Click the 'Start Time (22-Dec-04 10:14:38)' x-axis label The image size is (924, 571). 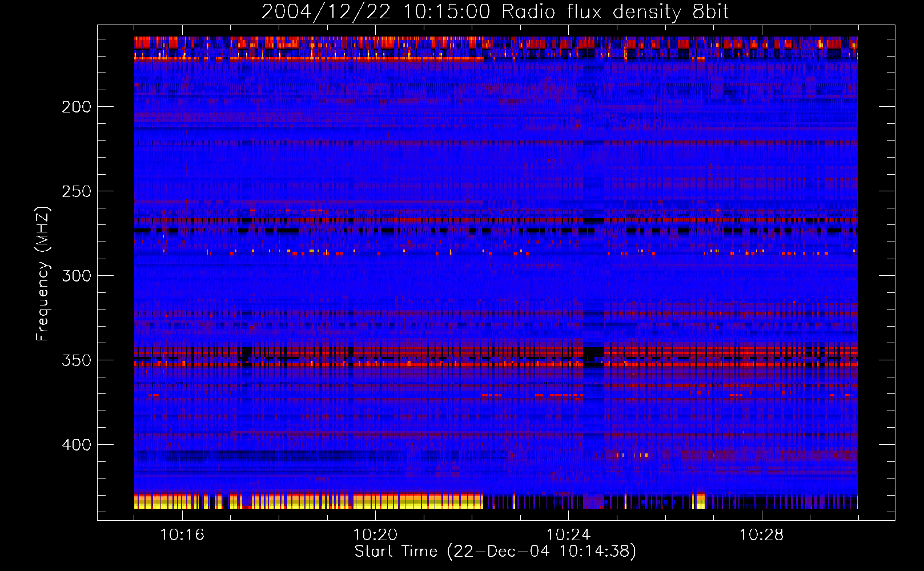tap(495, 552)
